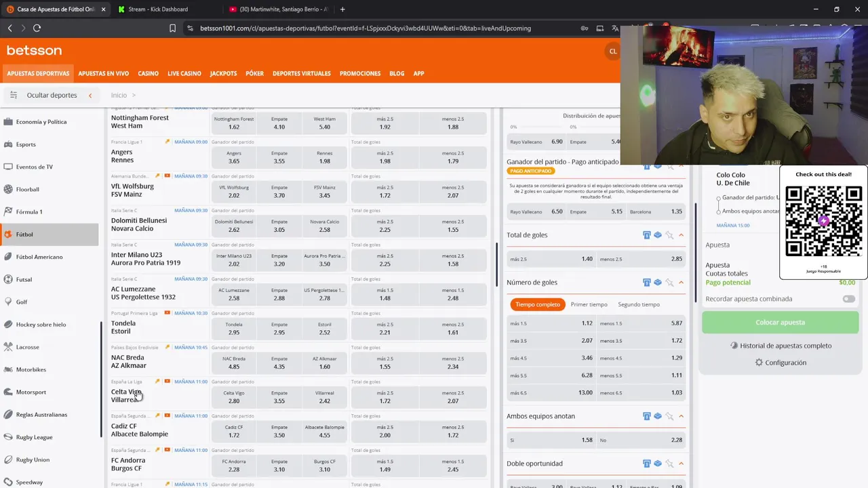The height and width of the screenshot is (488, 868).
Task: Pick Nottingham Forest odds 1.62
Action: coord(234,123)
